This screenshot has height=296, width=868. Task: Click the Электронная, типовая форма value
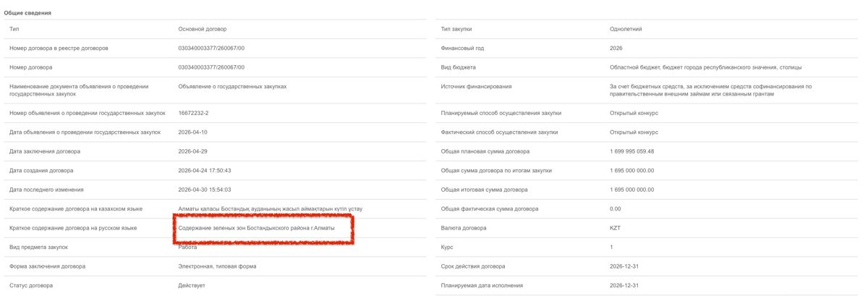pyautogui.click(x=217, y=266)
